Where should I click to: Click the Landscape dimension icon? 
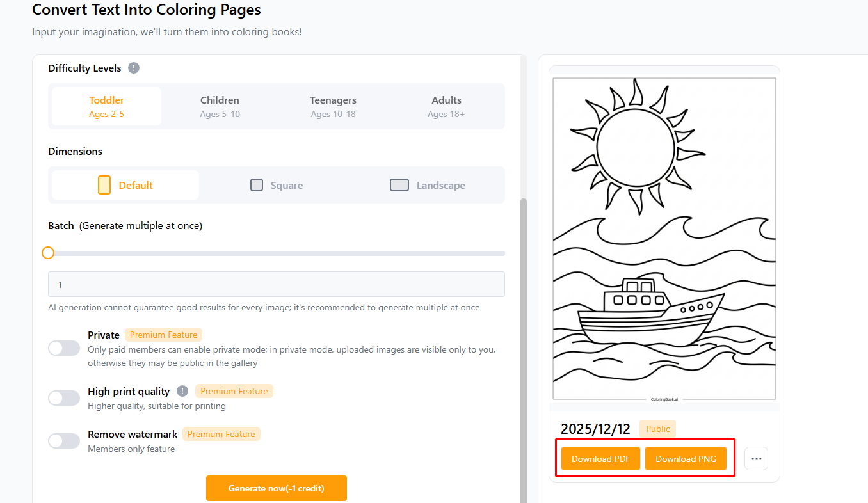(x=399, y=185)
